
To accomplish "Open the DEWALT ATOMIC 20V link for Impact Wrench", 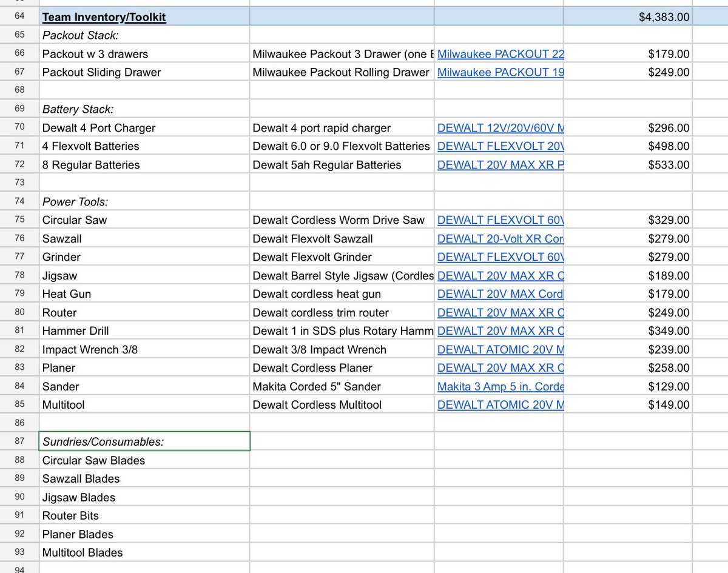I will click(500, 350).
